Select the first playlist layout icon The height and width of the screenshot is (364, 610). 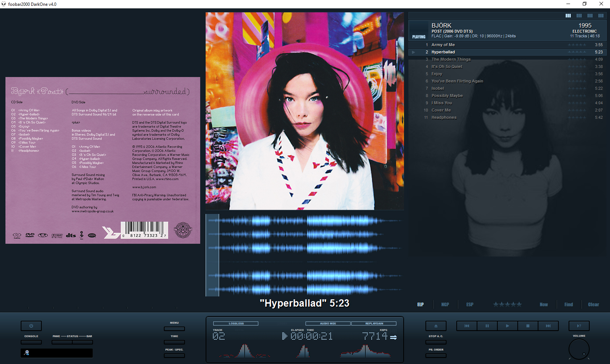[568, 16]
